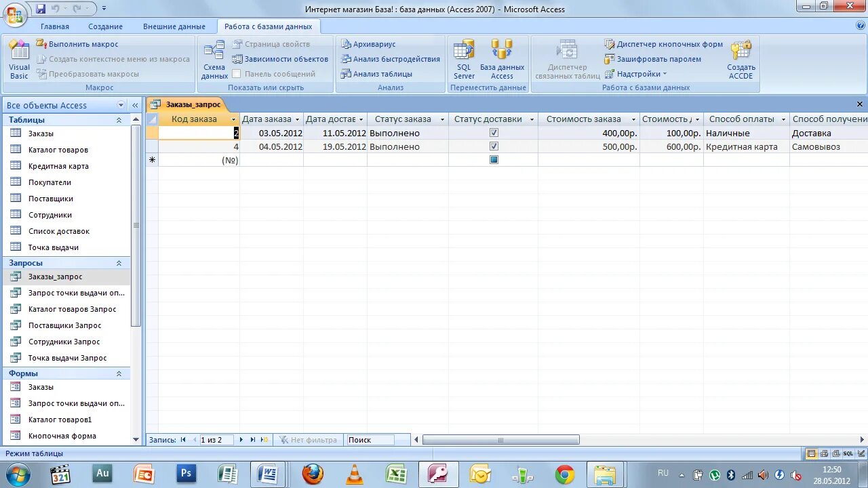Open the Visual Basic editor

click(19, 60)
